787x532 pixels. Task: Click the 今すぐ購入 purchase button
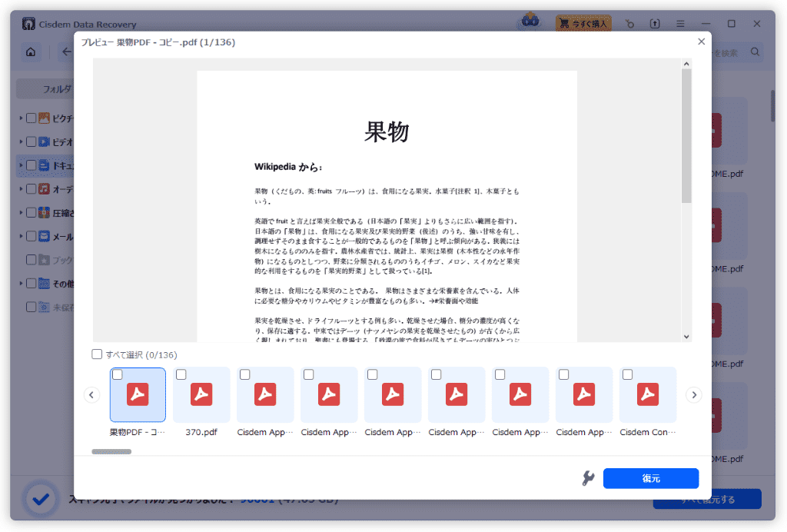(583, 24)
